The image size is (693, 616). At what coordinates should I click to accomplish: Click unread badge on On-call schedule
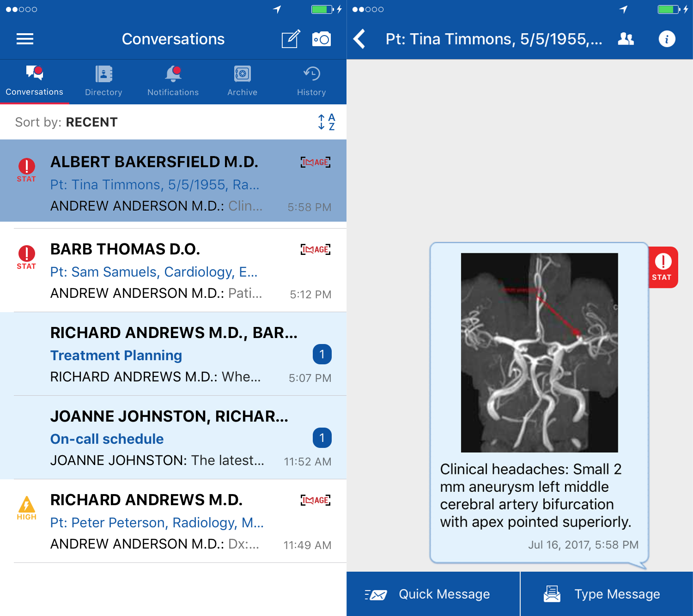click(322, 438)
